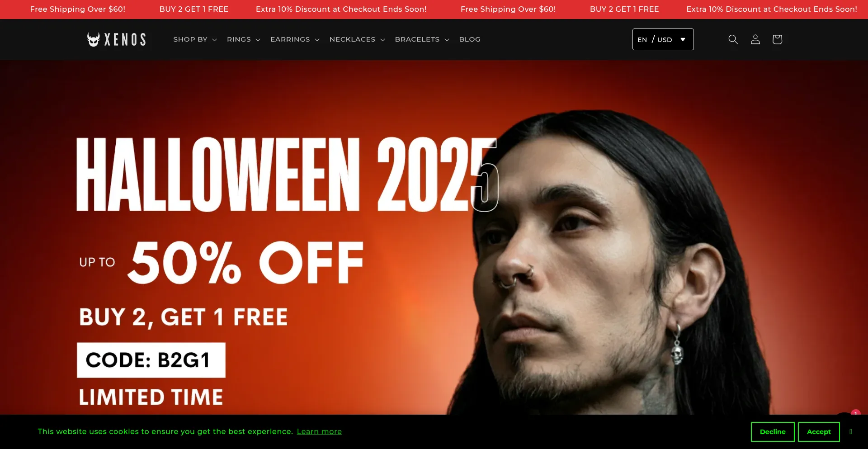
Task: Click the Halloween 2025 hero banner
Action: tap(434, 237)
